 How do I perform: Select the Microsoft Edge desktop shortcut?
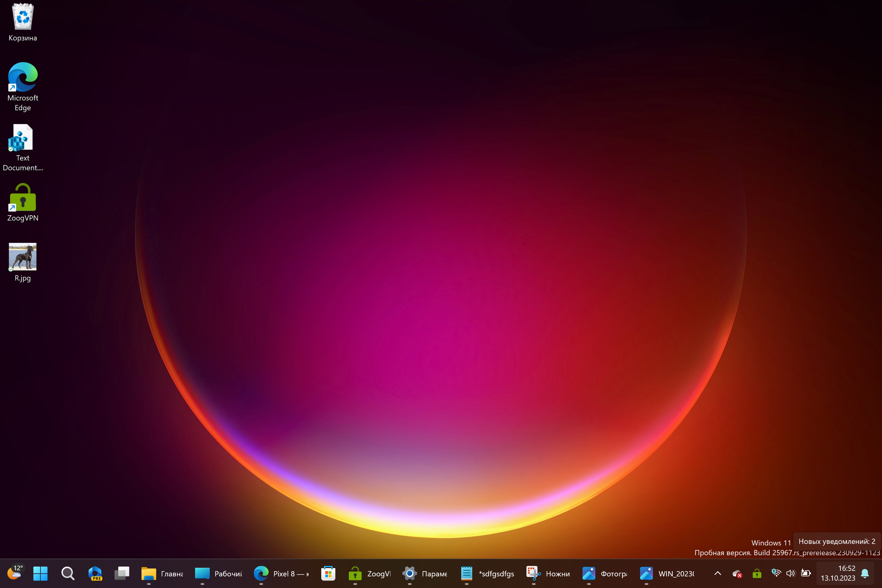tap(22, 87)
